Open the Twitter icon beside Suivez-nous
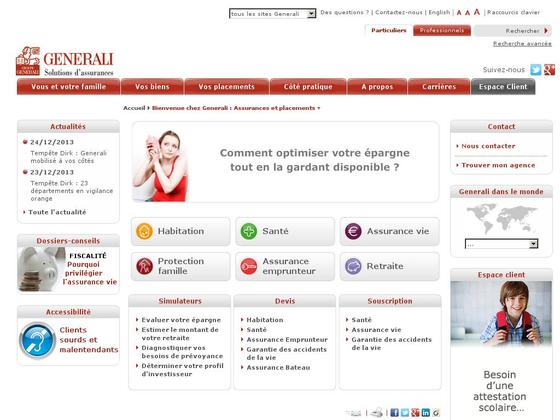 536,70
